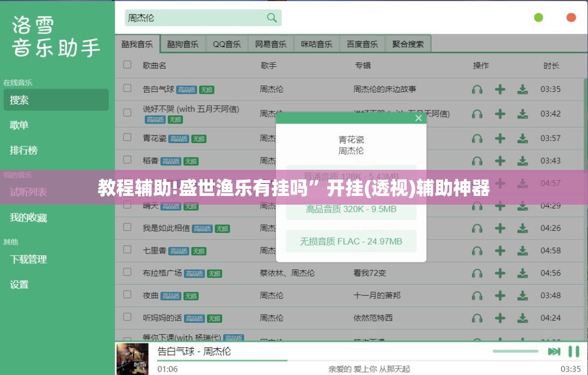The image size is (588, 375).
Task: Play 青花瓷 using its headphones icon
Action: point(477,139)
